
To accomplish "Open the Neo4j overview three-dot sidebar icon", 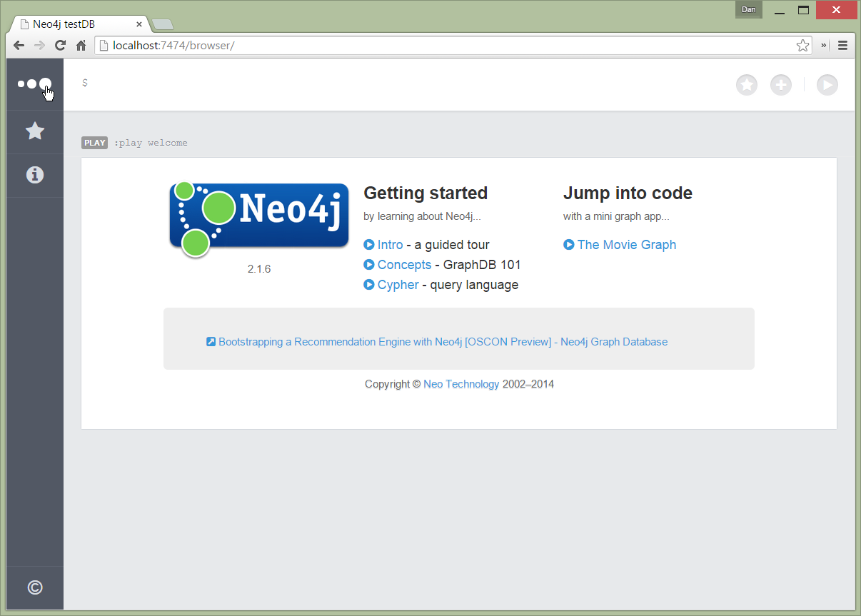I will 34,84.
